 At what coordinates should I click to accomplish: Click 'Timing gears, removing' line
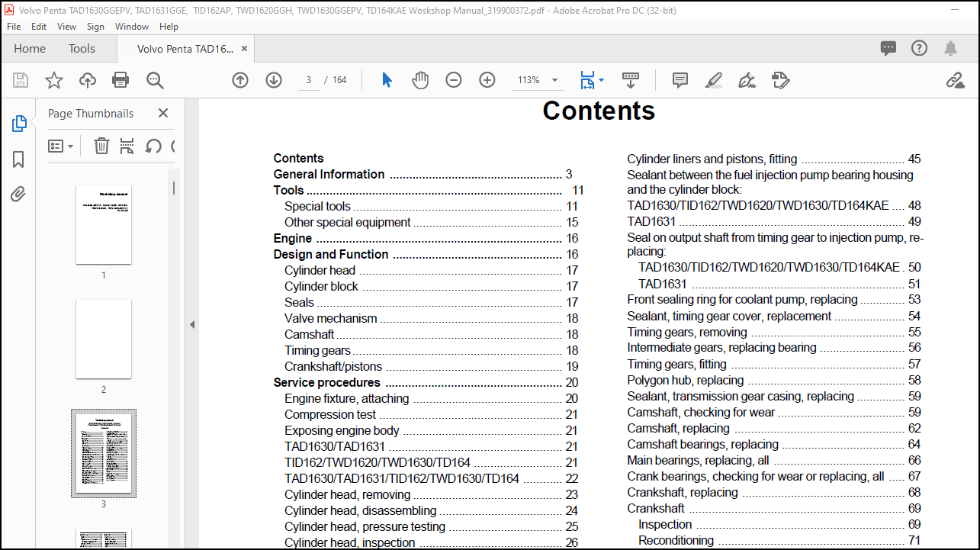pyautogui.click(x=773, y=332)
